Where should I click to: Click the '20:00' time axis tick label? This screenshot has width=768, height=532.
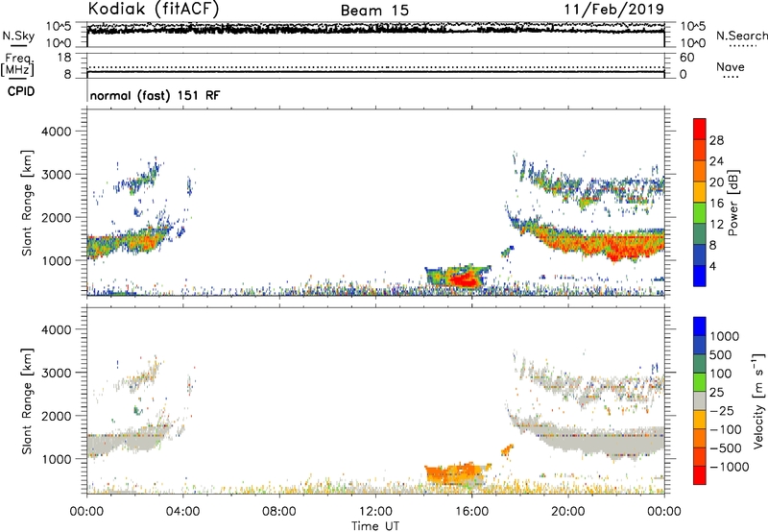click(568, 512)
